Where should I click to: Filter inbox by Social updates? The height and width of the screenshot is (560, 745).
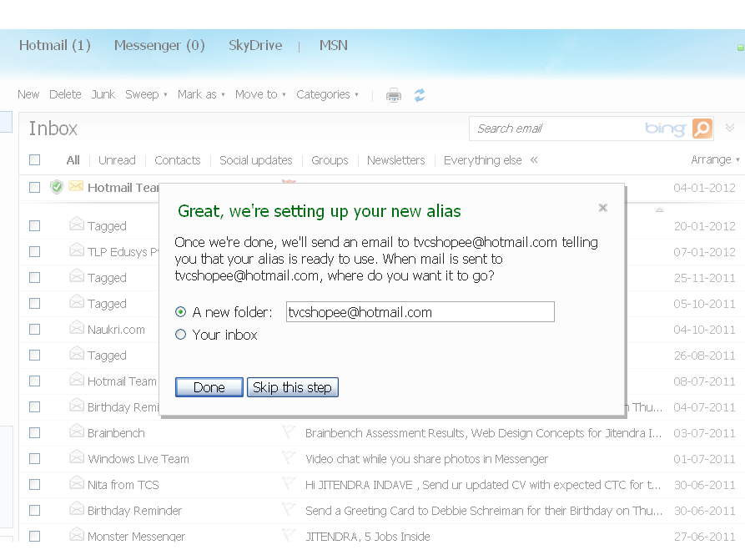[x=255, y=160]
